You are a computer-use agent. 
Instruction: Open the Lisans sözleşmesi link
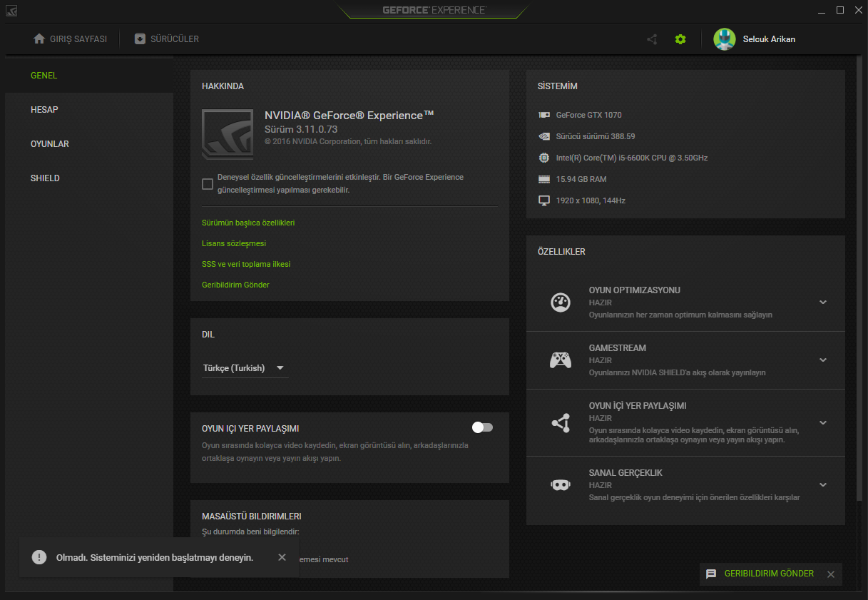click(234, 243)
